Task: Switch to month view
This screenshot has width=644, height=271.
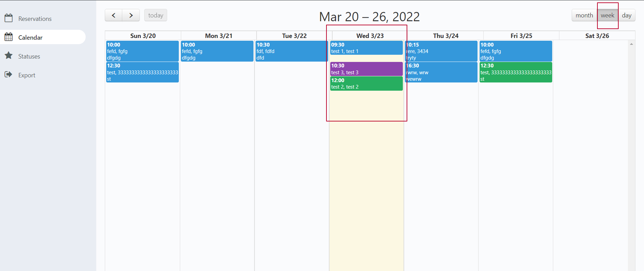Action: click(x=584, y=15)
